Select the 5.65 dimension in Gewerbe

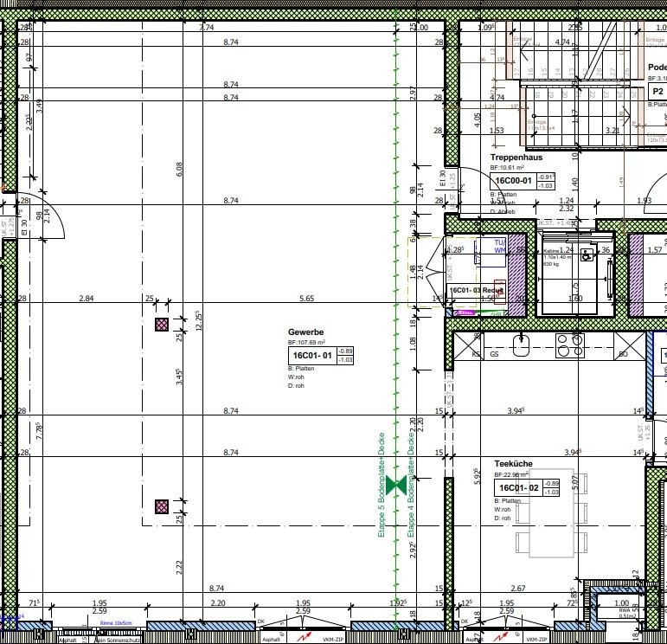point(306,299)
